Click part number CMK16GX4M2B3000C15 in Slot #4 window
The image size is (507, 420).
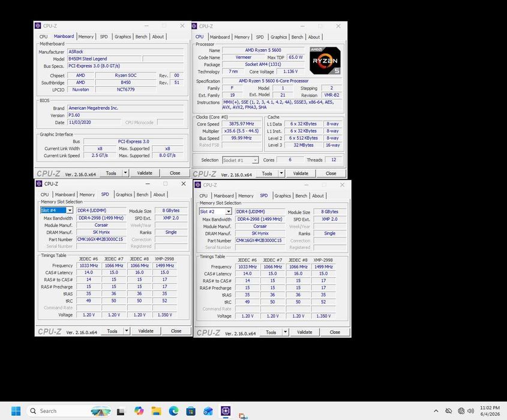(x=101, y=239)
